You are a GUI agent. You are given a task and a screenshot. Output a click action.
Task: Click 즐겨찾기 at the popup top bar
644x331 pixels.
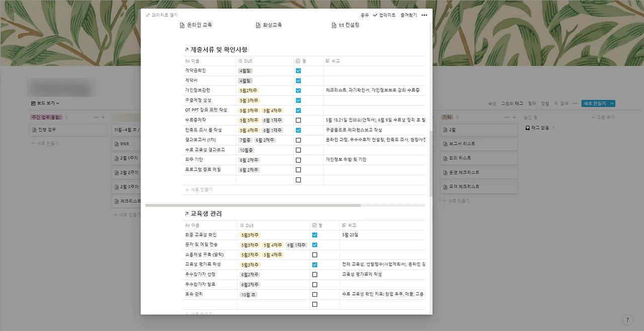coord(409,15)
